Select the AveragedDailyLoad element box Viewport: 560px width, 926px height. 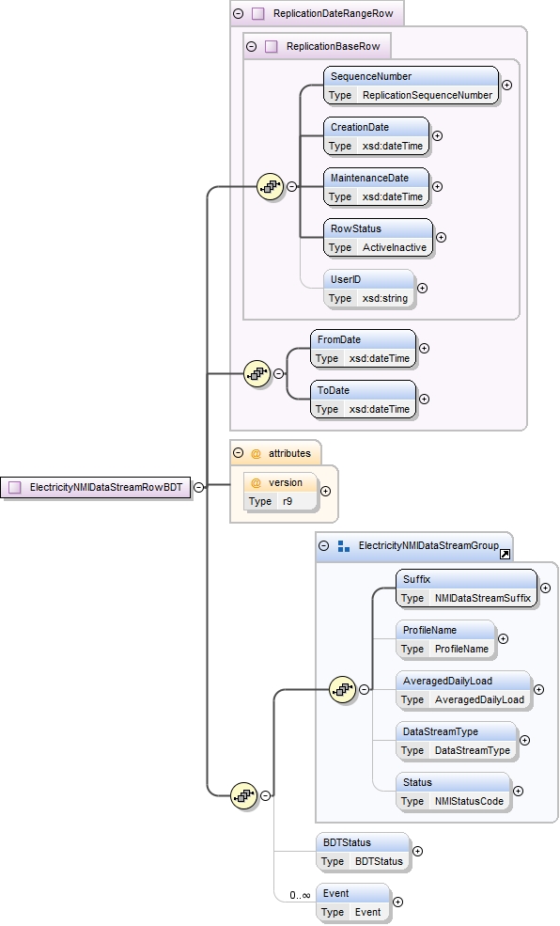464,690
